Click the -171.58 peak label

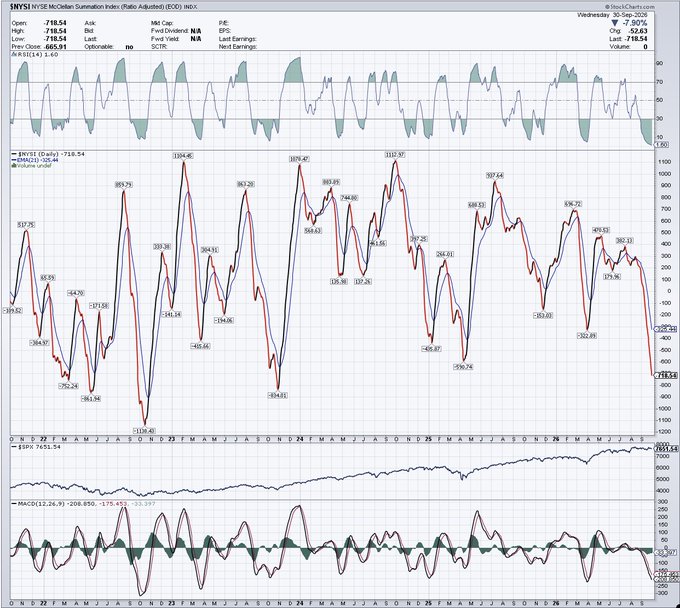tap(99, 306)
